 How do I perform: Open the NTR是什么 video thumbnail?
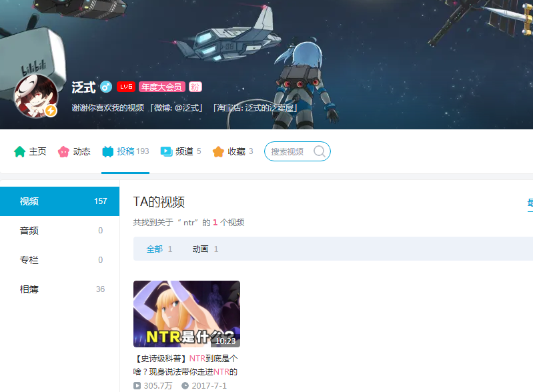[187, 314]
